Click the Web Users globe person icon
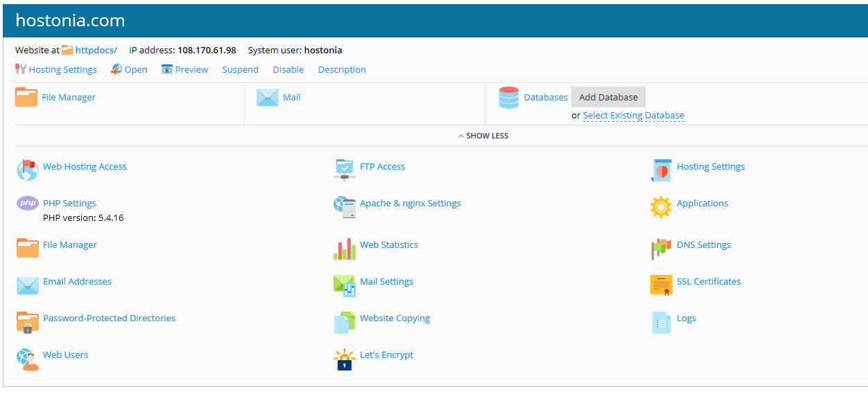The width and height of the screenshot is (868, 394). 27,358
